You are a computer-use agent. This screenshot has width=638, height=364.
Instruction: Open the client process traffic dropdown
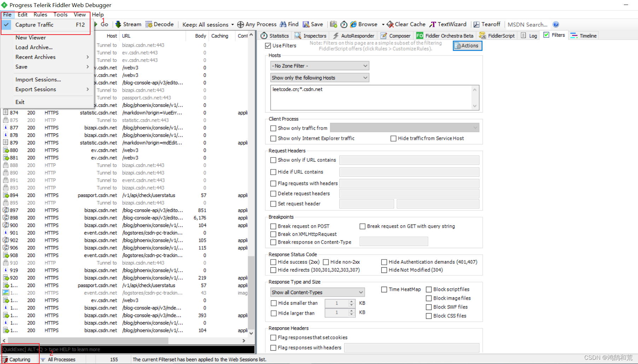(x=405, y=128)
